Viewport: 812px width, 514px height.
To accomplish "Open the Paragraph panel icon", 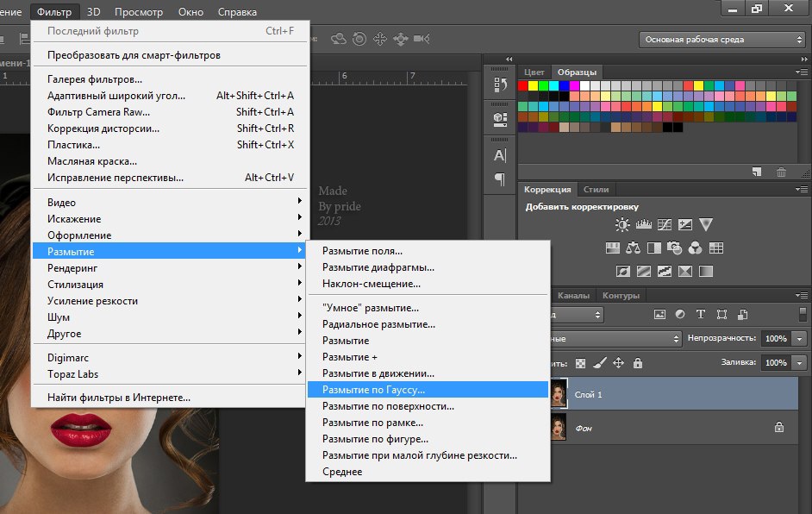I will pos(500,179).
